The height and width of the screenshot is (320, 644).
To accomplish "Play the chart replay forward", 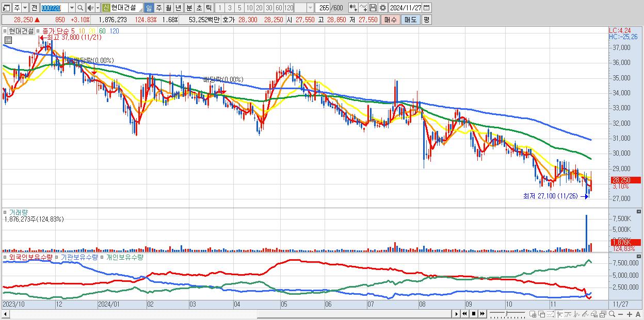I will coord(457,313).
